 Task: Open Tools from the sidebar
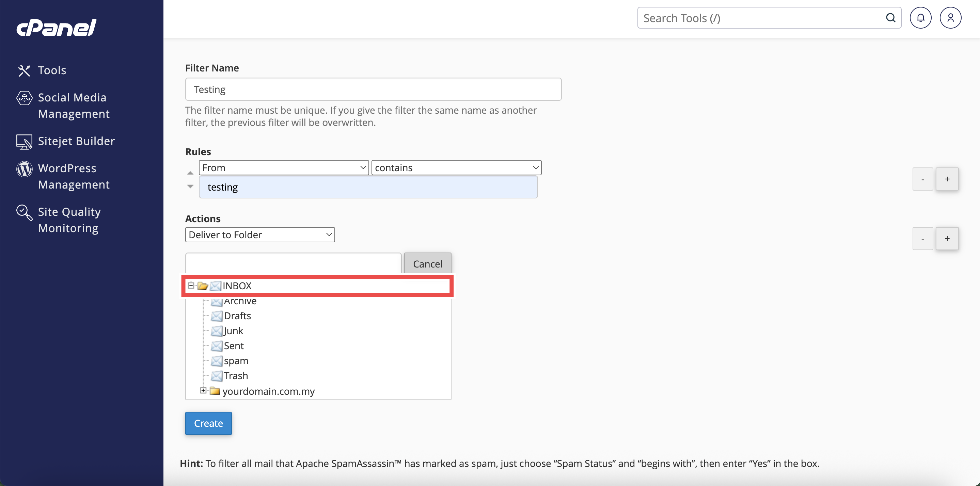coord(52,70)
